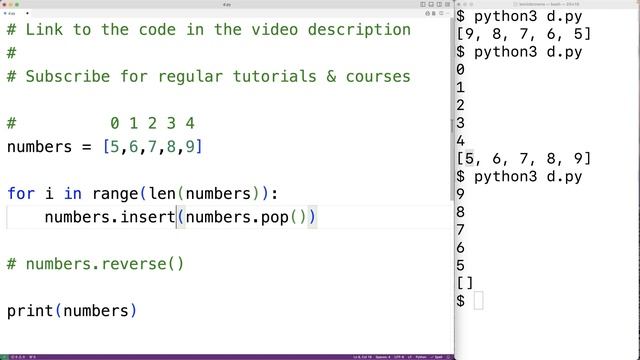Toggle primary sidebar layout icon in title bar
Image resolution: width=640 pixels, height=360 pixels.
(423, 4)
